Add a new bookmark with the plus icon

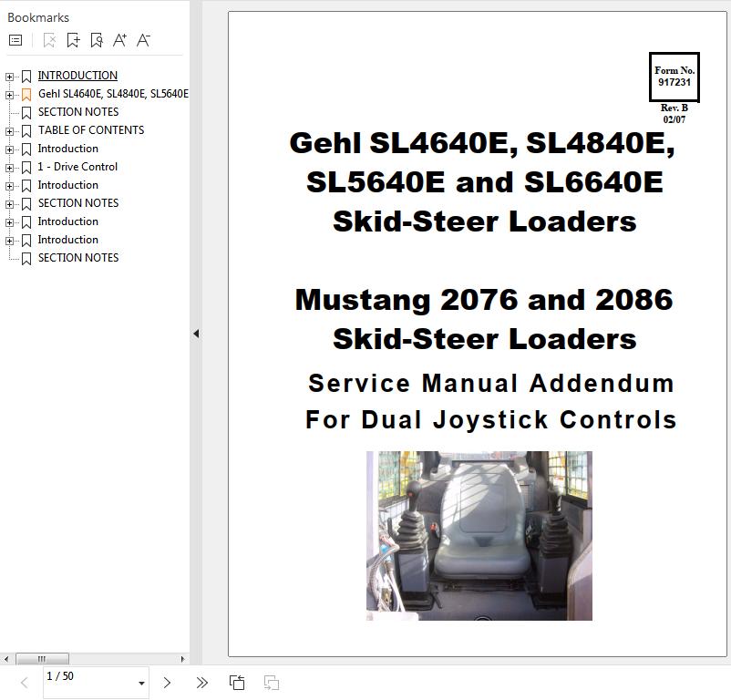[73, 40]
